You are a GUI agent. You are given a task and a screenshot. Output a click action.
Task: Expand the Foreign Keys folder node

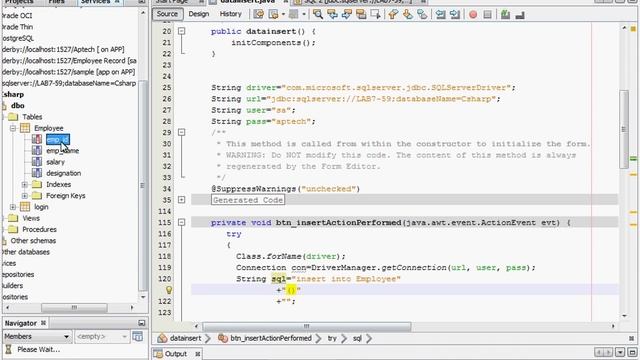(x=24, y=196)
